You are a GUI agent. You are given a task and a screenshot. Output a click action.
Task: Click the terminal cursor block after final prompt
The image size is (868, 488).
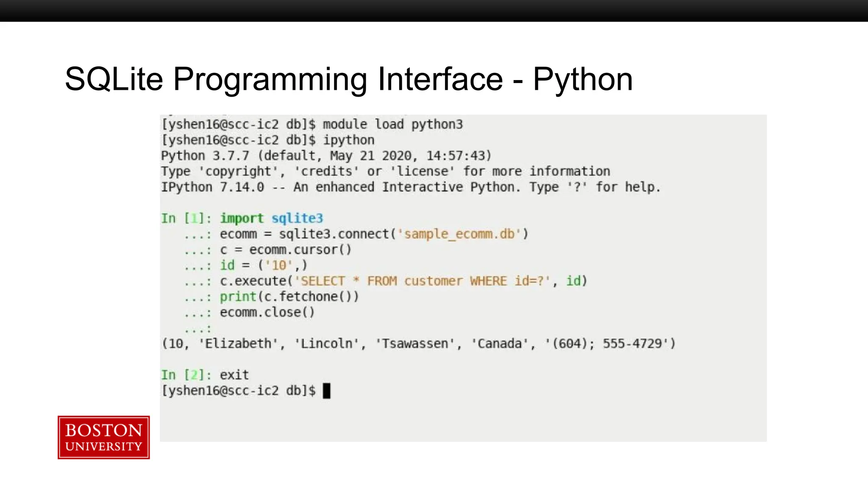point(326,391)
